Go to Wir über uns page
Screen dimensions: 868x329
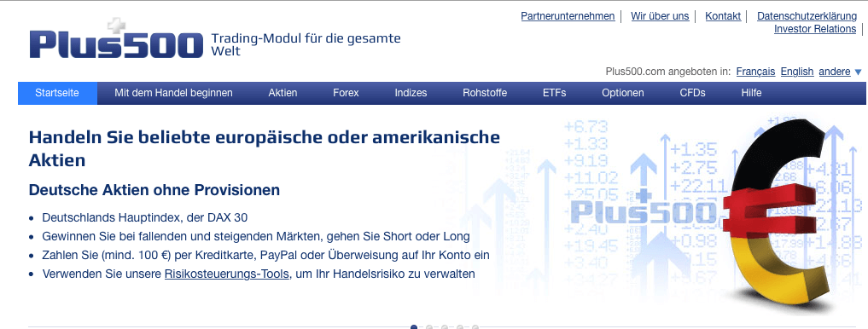point(660,16)
